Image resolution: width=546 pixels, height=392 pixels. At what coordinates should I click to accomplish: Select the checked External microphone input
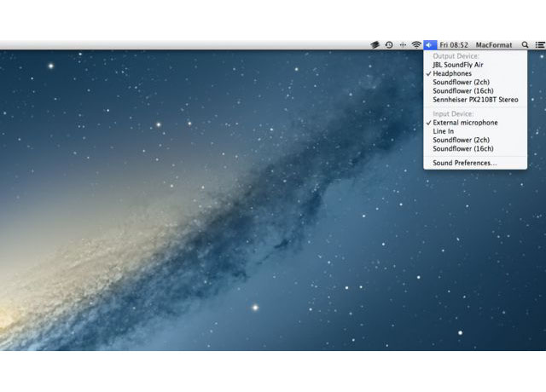tap(475, 123)
